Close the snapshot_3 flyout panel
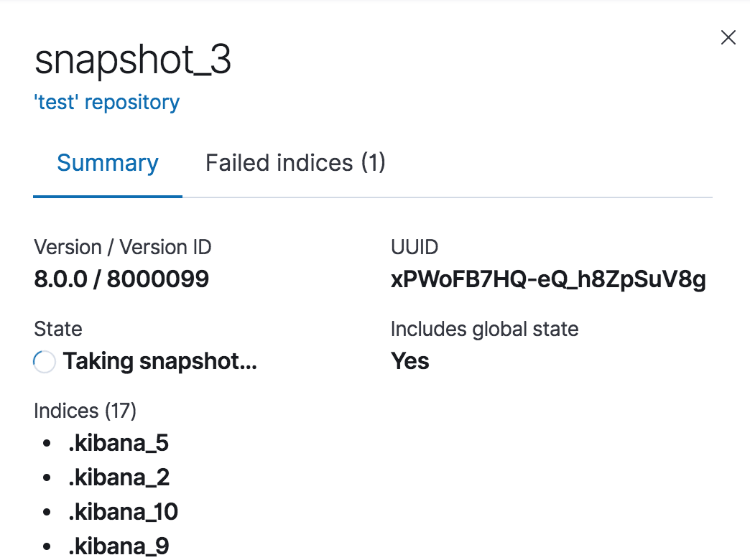The height and width of the screenshot is (560, 750). (728, 38)
